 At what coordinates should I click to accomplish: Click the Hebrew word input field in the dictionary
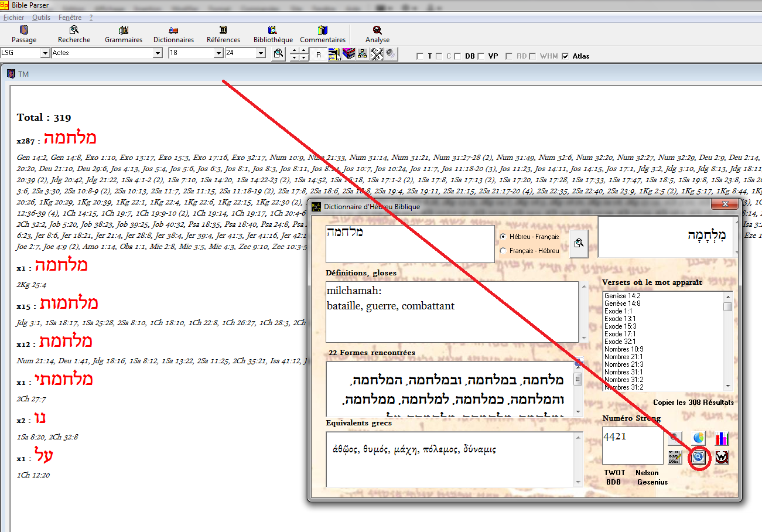(410, 244)
